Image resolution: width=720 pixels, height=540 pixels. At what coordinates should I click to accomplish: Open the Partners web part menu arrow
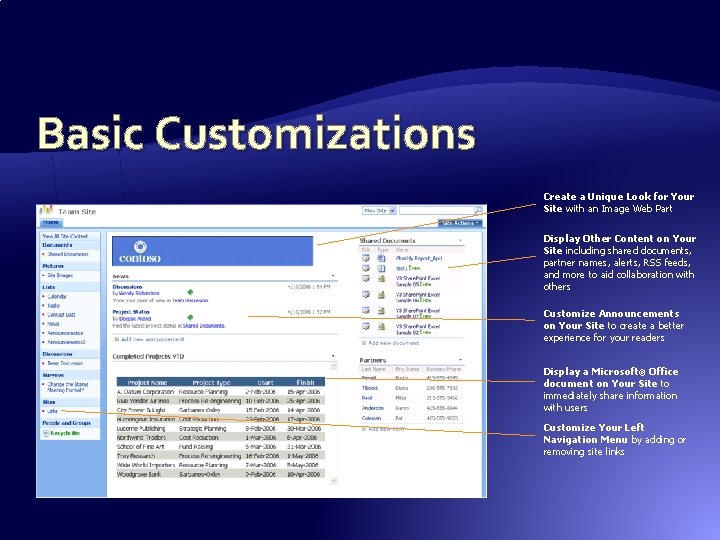pyautogui.click(x=460, y=360)
